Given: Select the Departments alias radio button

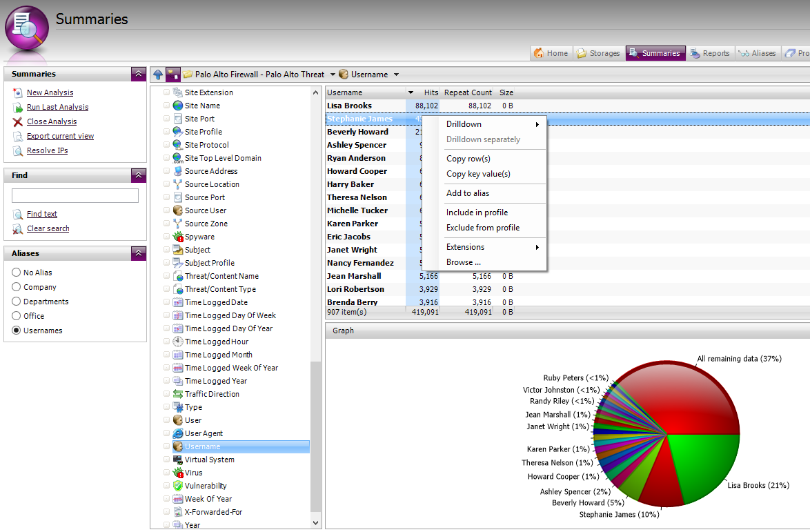Looking at the screenshot, I should [16, 301].
